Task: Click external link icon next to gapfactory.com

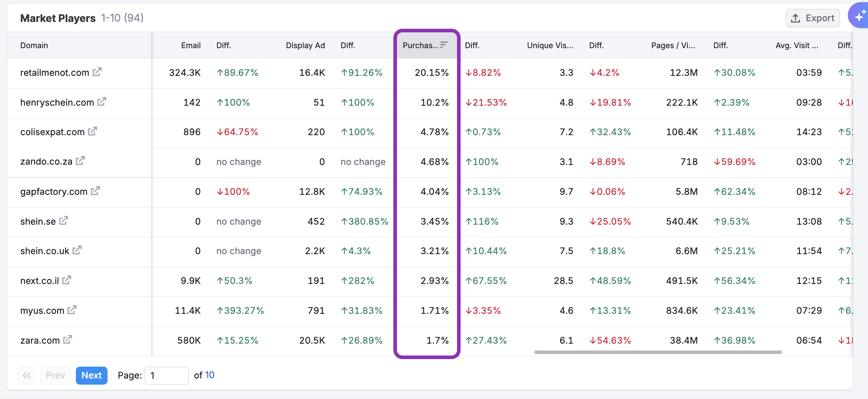Action: (x=95, y=191)
